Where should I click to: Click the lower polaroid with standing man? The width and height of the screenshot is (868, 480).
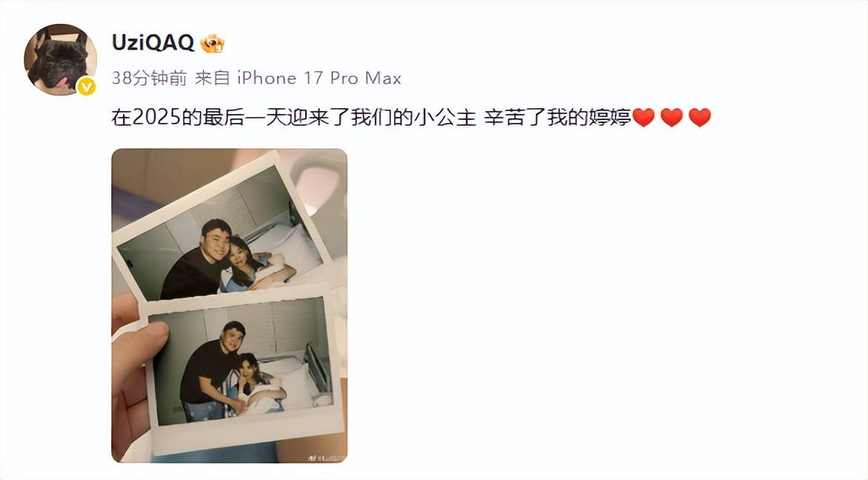pyautogui.click(x=246, y=370)
